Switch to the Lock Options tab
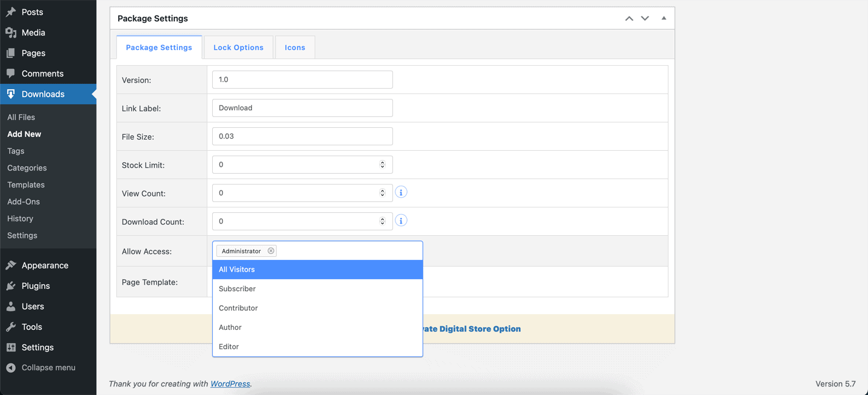The height and width of the screenshot is (395, 868). 238,46
